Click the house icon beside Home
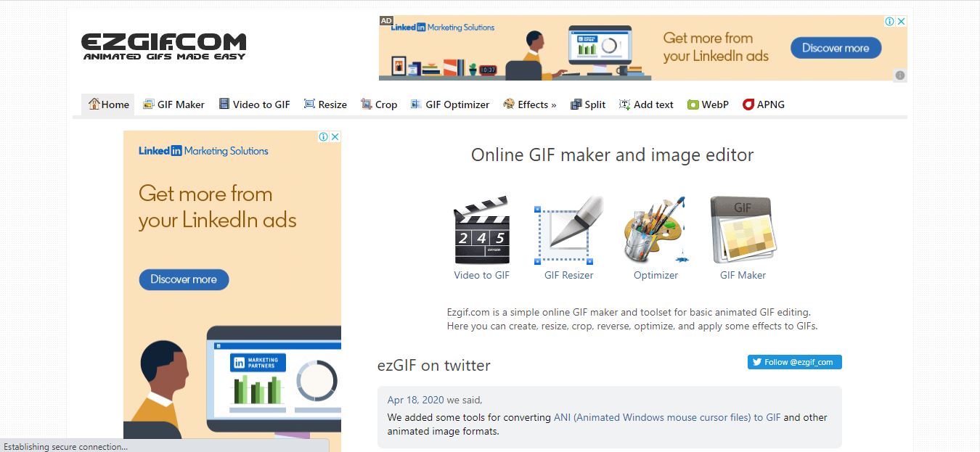This screenshot has width=980, height=452. pos(94,104)
